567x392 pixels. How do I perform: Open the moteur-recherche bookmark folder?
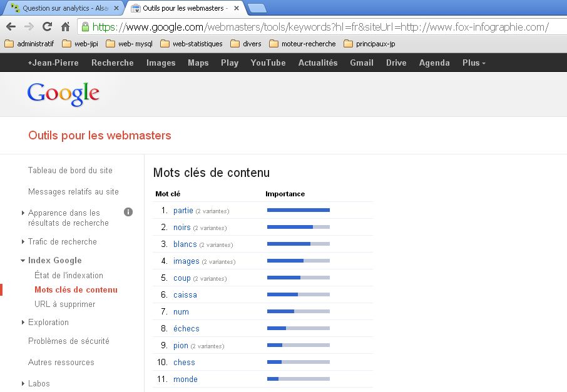(302, 44)
